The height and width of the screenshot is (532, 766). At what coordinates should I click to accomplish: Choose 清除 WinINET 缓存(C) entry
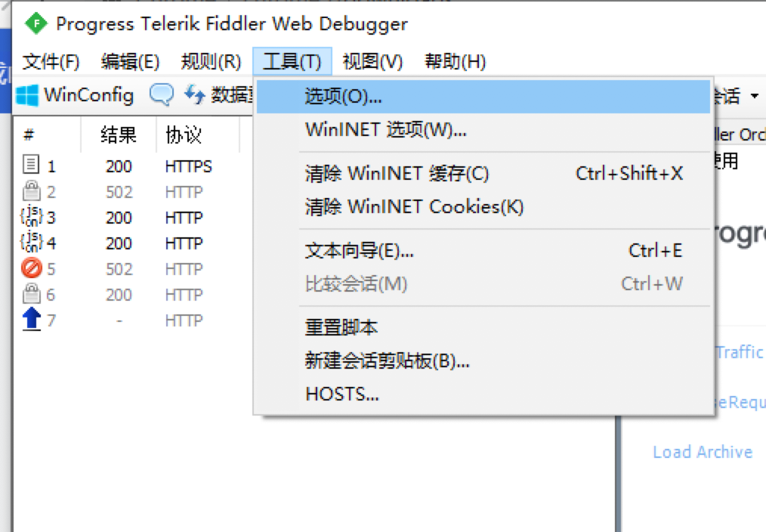click(x=483, y=174)
